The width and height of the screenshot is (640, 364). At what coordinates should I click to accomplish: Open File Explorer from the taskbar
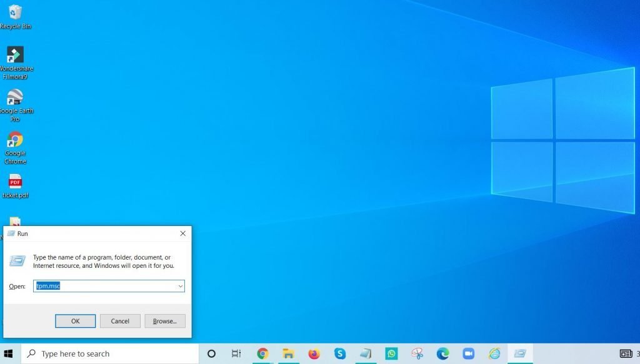288,353
